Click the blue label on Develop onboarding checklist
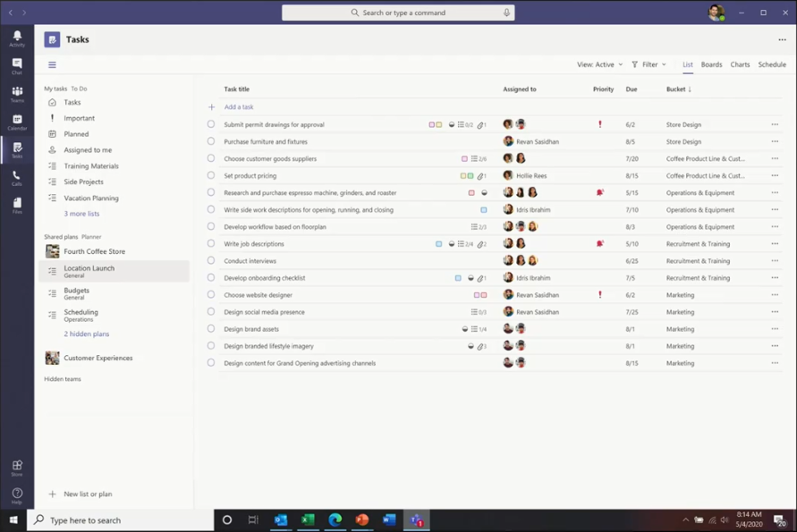This screenshot has width=797, height=532. 458,278
